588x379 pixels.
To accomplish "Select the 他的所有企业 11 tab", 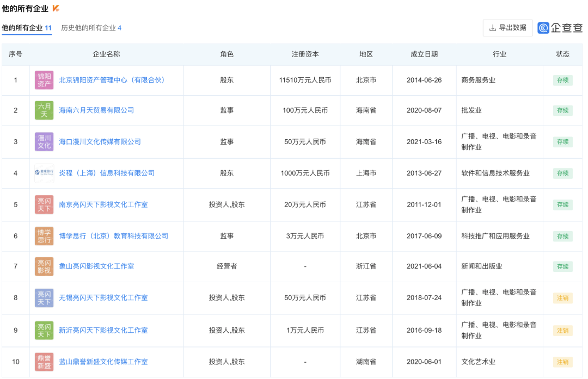I will point(27,28).
